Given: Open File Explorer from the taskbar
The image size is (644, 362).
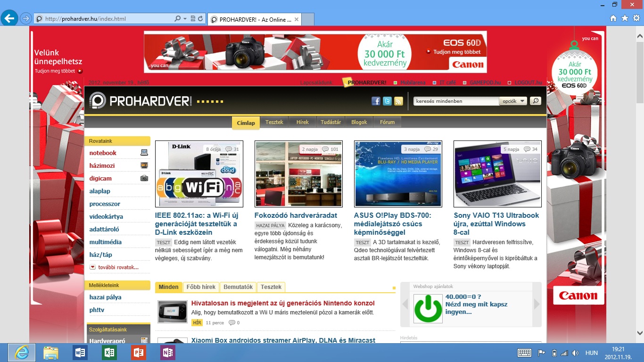Looking at the screenshot, I should click(x=50, y=353).
